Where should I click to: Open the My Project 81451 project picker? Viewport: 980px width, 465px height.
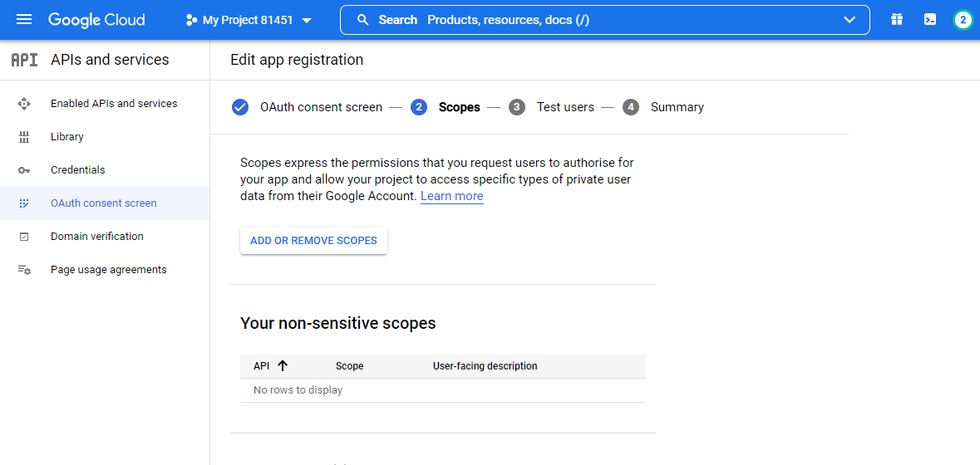pyautogui.click(x=249, y=20)
